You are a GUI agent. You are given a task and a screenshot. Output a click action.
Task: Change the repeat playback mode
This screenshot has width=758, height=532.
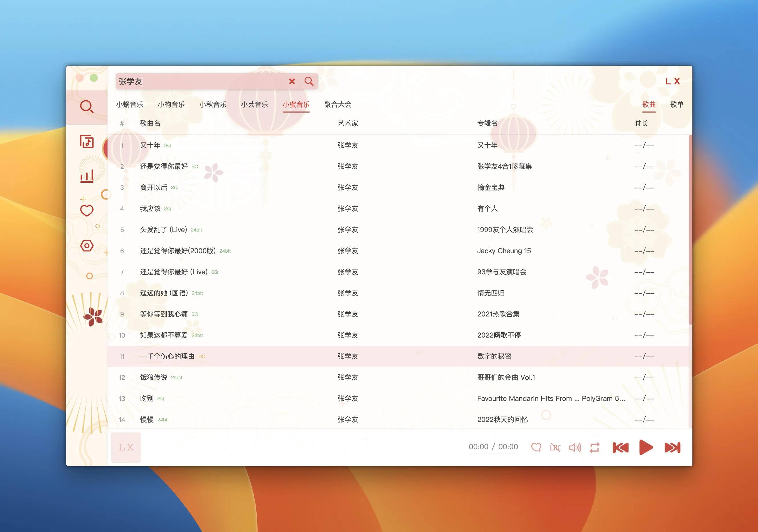pos(595,448)
